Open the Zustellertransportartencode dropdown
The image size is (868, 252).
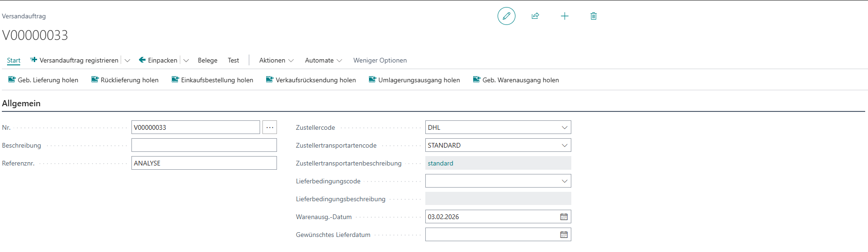564,145
